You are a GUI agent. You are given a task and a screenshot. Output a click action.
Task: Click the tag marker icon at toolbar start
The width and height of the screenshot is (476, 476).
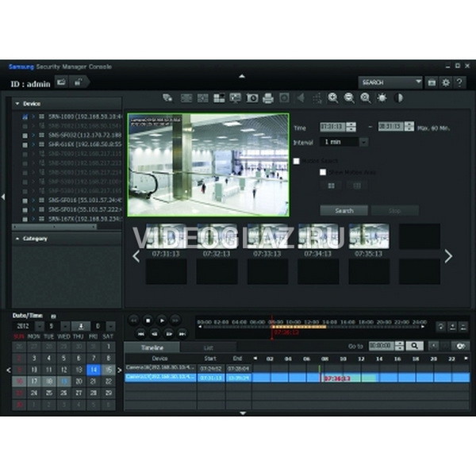(167, 98)
